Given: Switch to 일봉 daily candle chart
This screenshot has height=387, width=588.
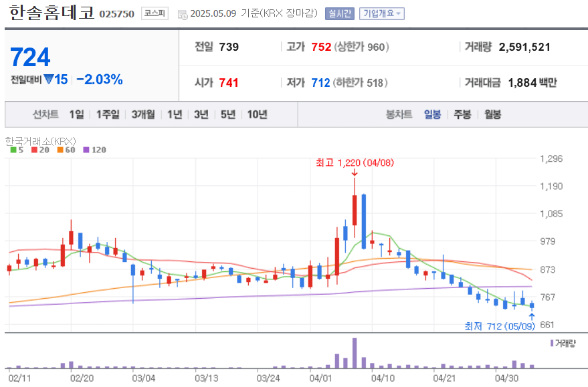Looking at the screenshot, I should (x=432, y=114).
